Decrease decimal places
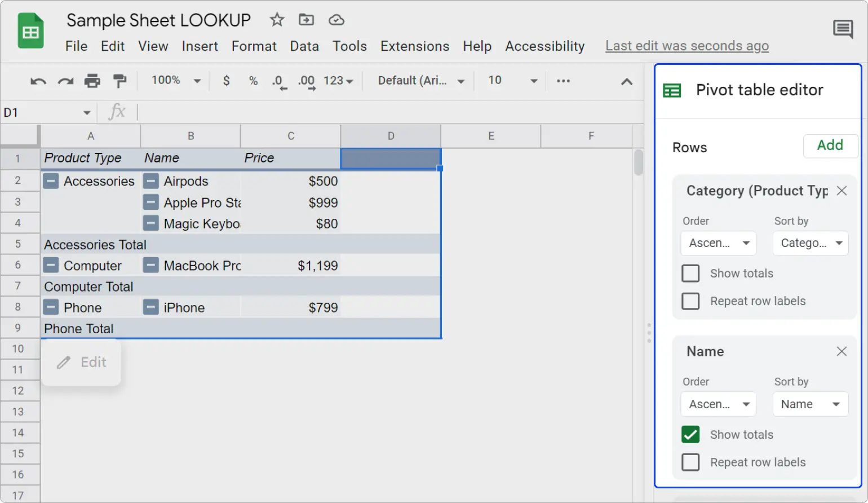 (x=278, y=81)
